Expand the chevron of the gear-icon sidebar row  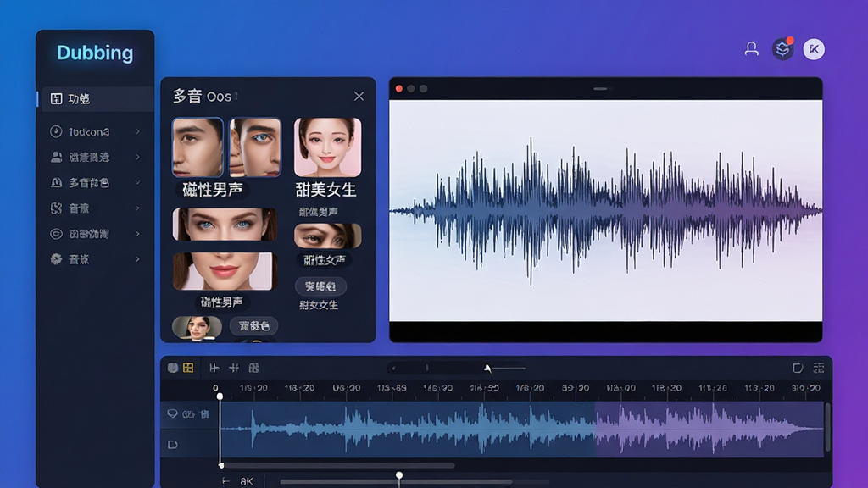coord(137,259)
